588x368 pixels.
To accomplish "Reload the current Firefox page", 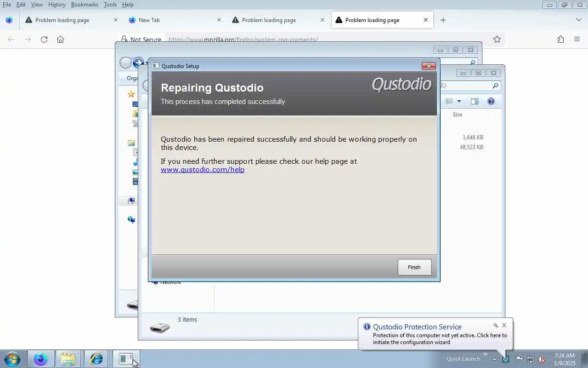I will coord(44,40).
